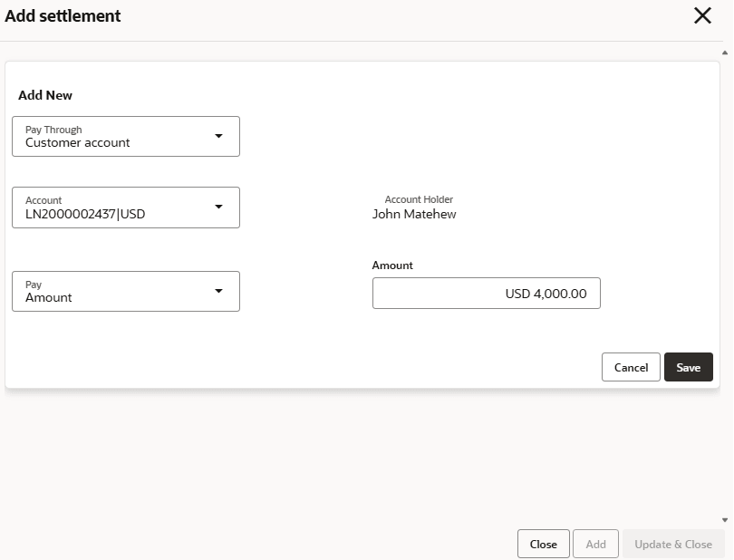734x560 pixels.
Task: Click the scrollbar down arrow
Action: (724, 520)
